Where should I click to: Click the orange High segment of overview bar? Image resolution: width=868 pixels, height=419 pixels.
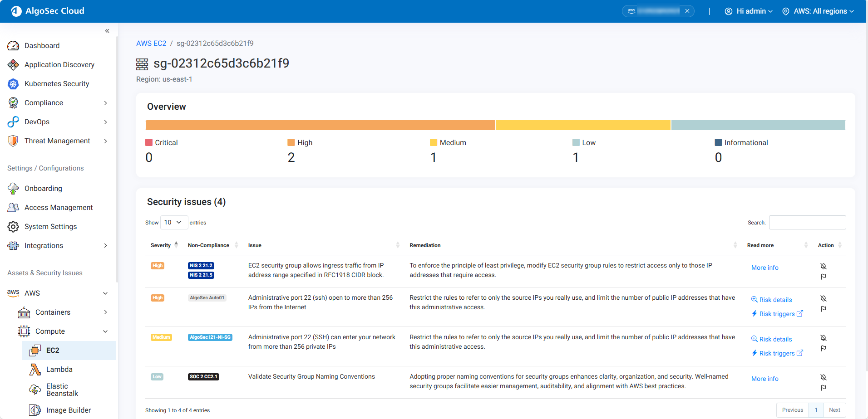pos(320,125)
